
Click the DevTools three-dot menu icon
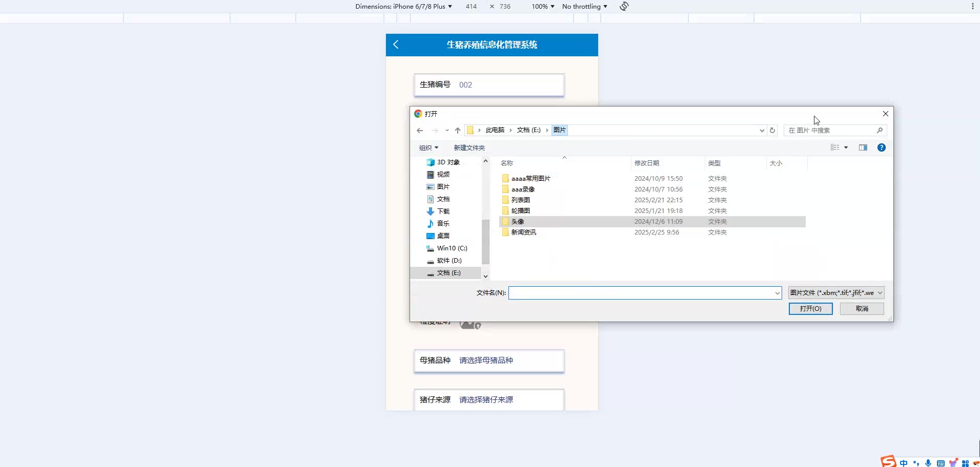coord(972,7)
